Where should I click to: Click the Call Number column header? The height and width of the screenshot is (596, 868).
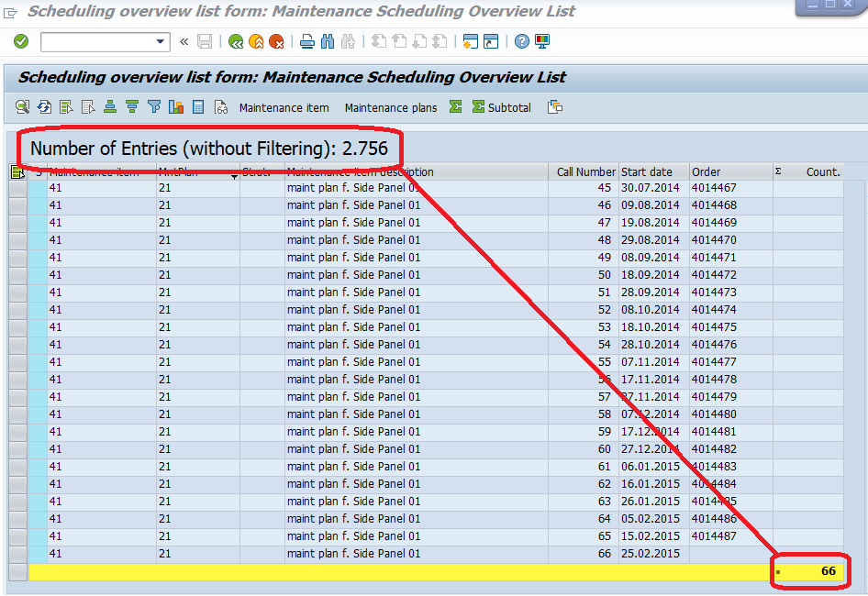point(584,172)
